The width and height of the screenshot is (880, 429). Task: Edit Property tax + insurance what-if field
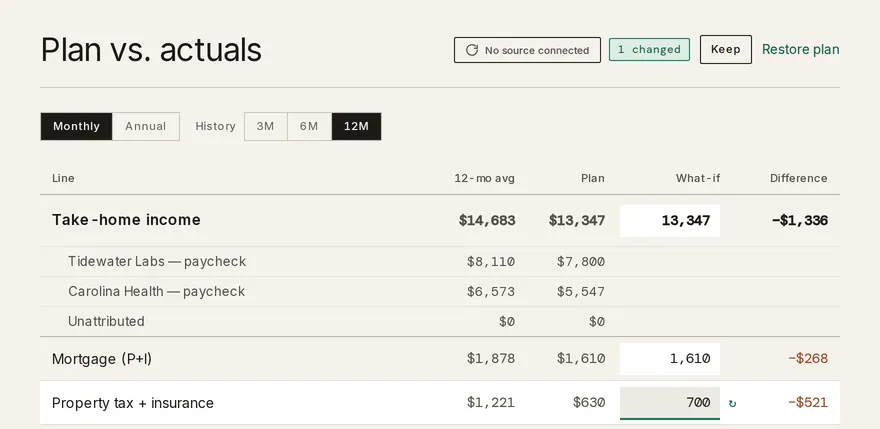670,403
